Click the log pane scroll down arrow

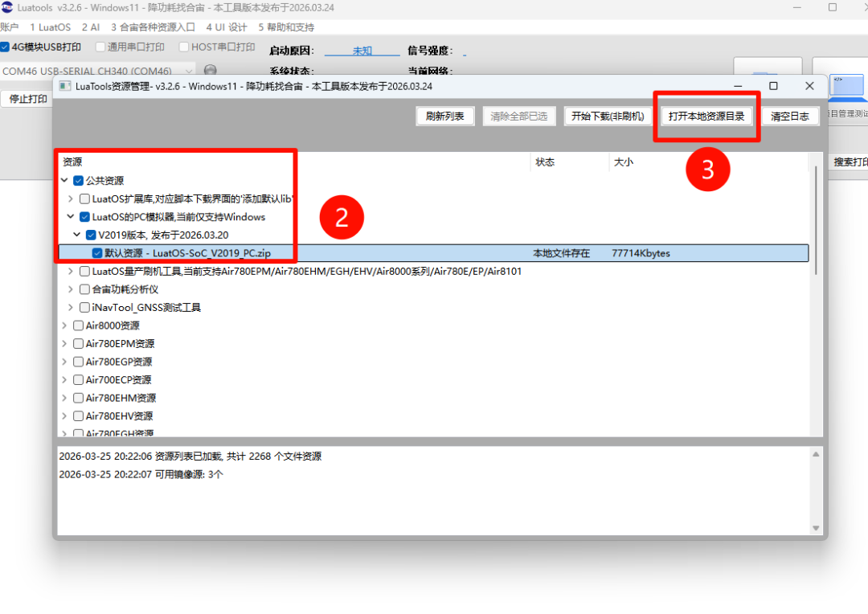tap(816, 528)
